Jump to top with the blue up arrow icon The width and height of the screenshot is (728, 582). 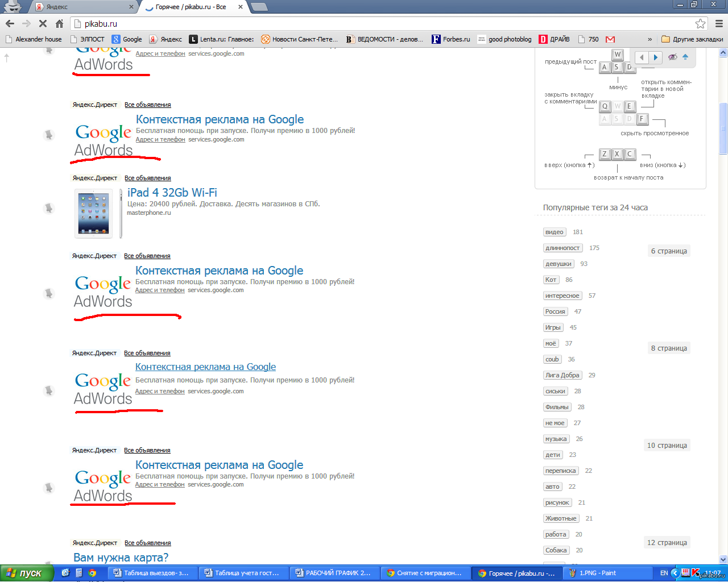tap(685, 57)
